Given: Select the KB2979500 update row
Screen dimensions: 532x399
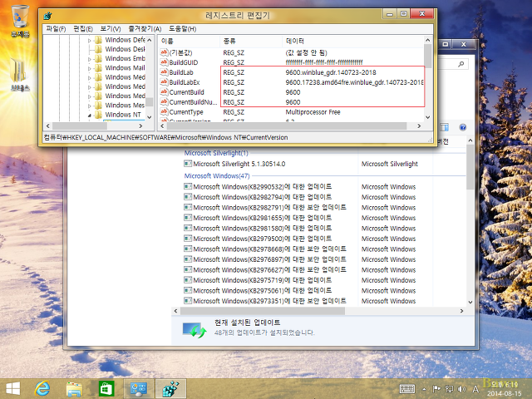Looking at the screenshot, I should (324, 239).
